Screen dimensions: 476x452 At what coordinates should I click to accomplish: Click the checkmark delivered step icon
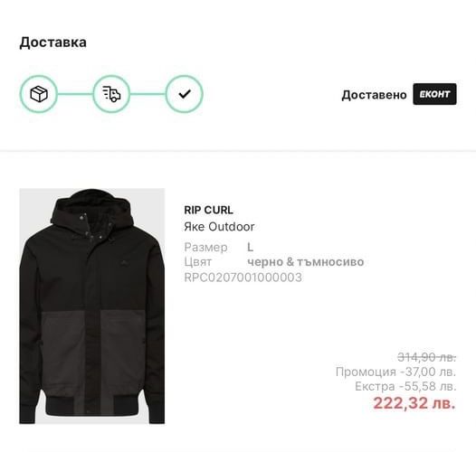click(x=185, y=94)
